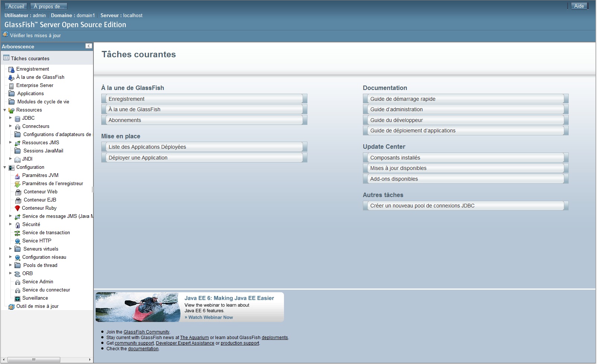Click the Surveillance monitor icon
Image resolution: width=597 pixels, height=364 pixels.
point(17,298)
